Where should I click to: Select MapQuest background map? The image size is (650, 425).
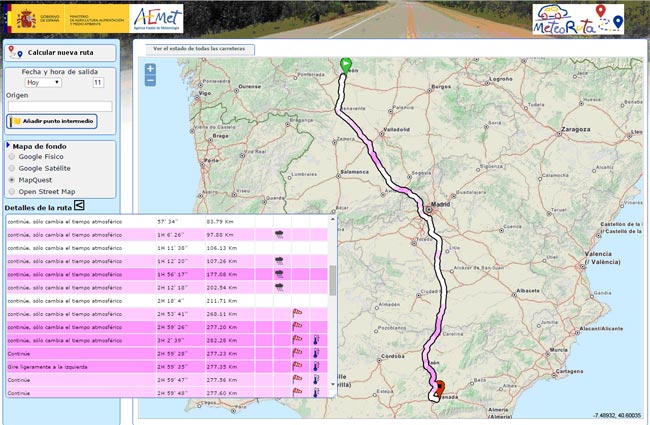click(12, 180)
